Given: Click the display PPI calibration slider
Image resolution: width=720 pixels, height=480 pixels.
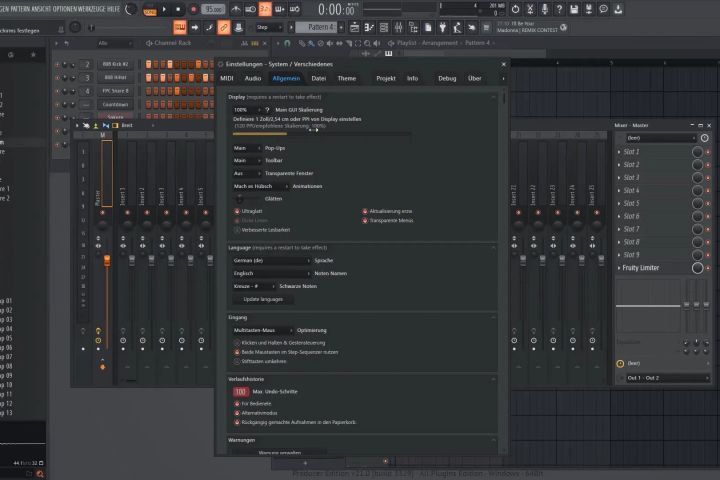Looking at the screenshot, I should [321, 134].
